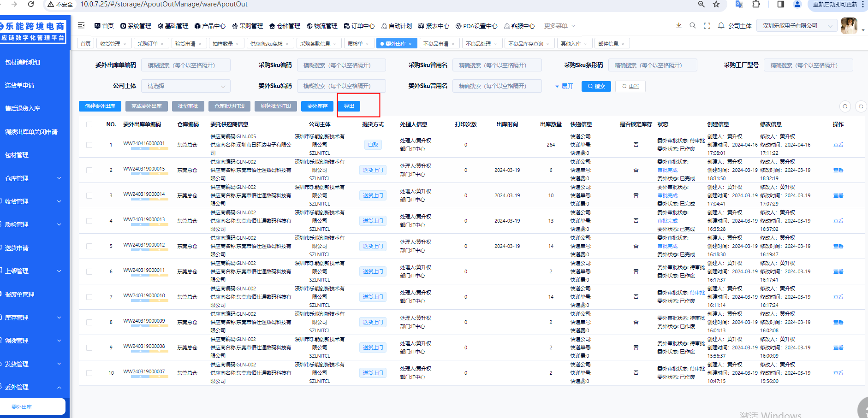
Task: Click the 委外出库单编码 search input field
Action: (186, 65)
